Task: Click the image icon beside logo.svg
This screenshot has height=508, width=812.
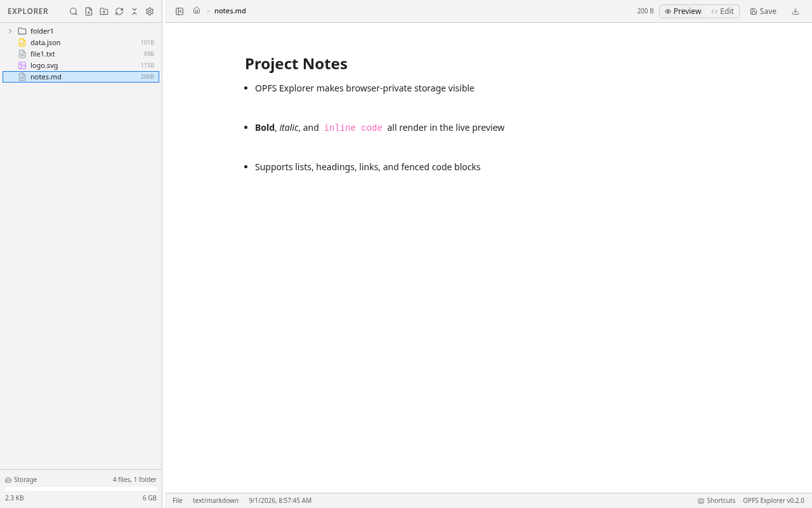Action: click(x=22, y=65)
